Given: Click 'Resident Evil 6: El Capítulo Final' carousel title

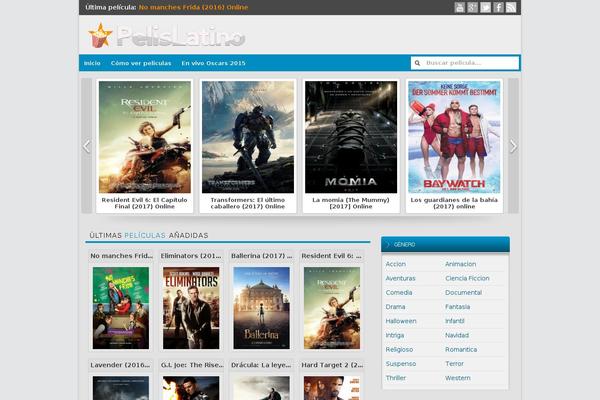Looking at the screenshot, I should pyautogui.click(x=145, y=203).
